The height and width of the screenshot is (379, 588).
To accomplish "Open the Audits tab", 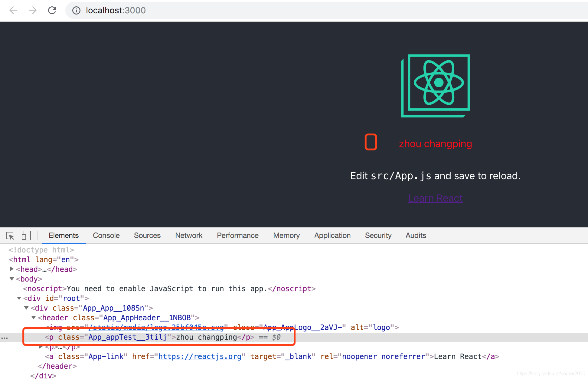I will coord(416,236).
